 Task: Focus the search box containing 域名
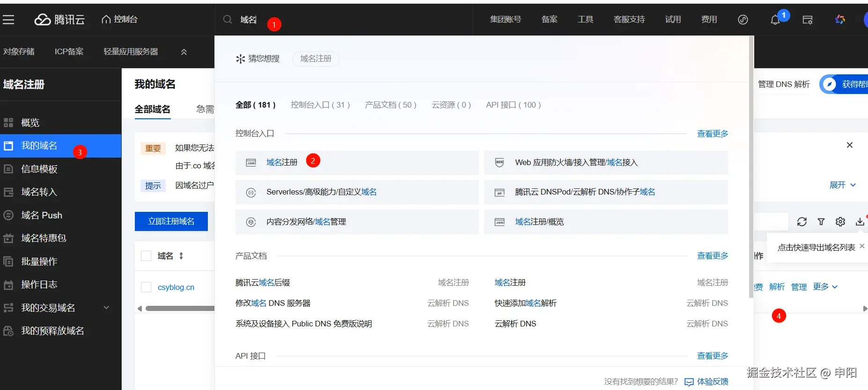click(344, 20)
